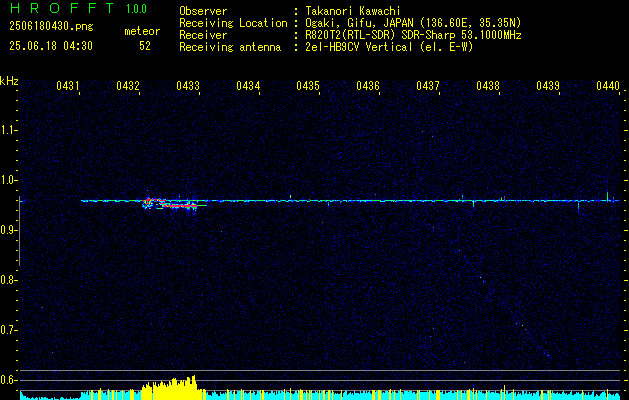Viewport: 629px width, 400px height.
Task: Click the 1.1 kHz axis label
Action: [8, 130]
